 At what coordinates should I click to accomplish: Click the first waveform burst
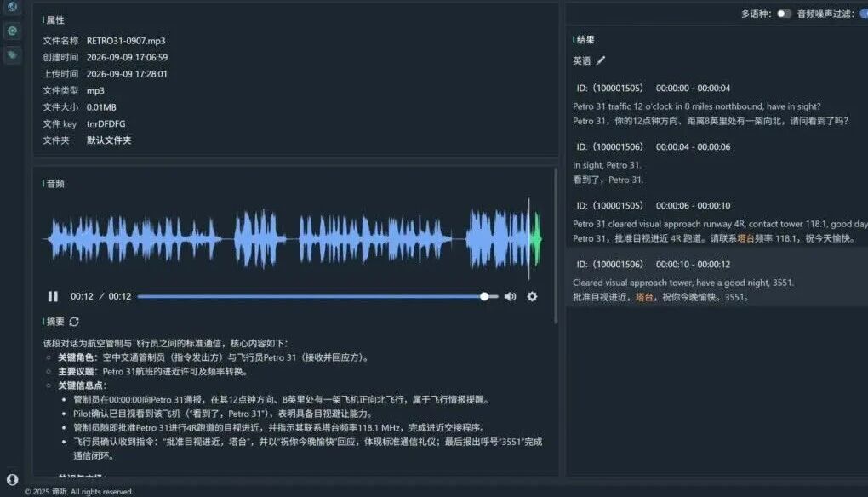tap(134, 238)
